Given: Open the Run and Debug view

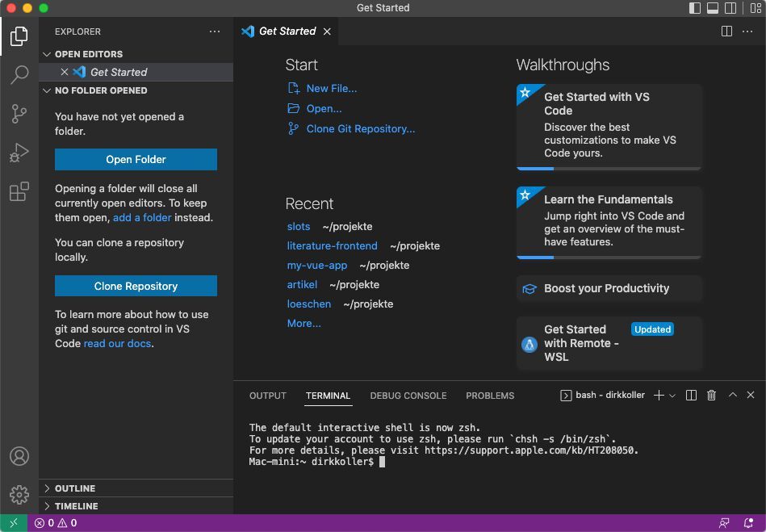Looking at the screenshot, I should pyautogui.click(x=19, y=153).
